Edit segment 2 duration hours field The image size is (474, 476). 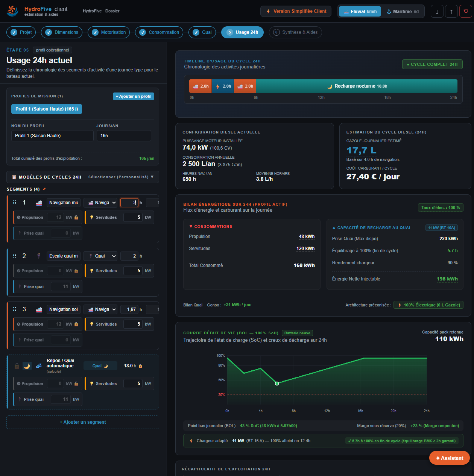click(129, 256)
